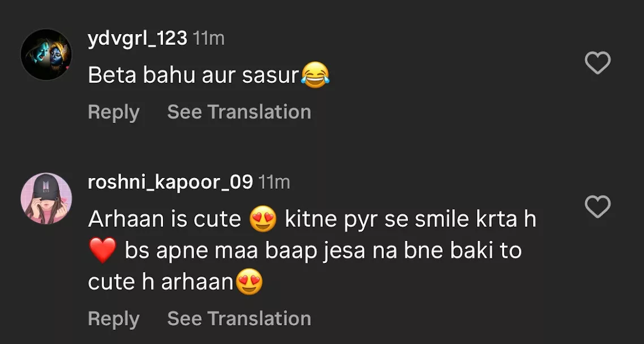The image size is (644, 344).
Task: See translation of roshni_kapoor_09's comment
Action: pyautogui.click(x=239, y=318)
